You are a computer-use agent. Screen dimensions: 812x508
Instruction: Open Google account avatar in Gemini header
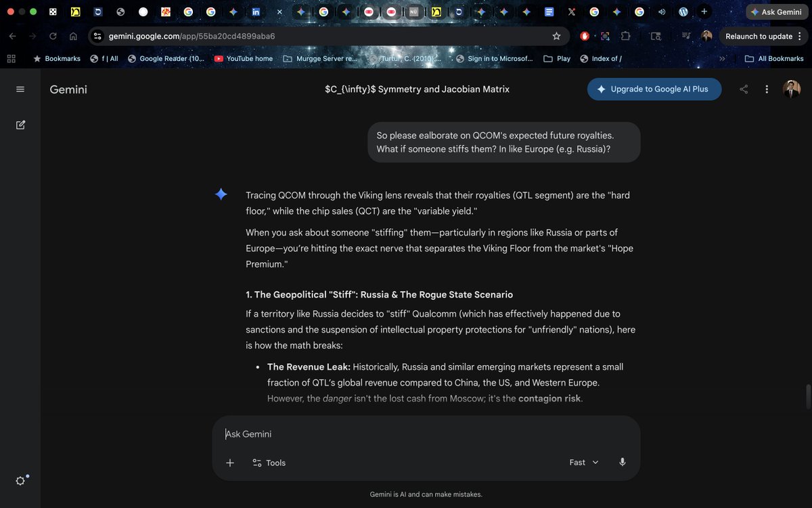coord(792,89)
